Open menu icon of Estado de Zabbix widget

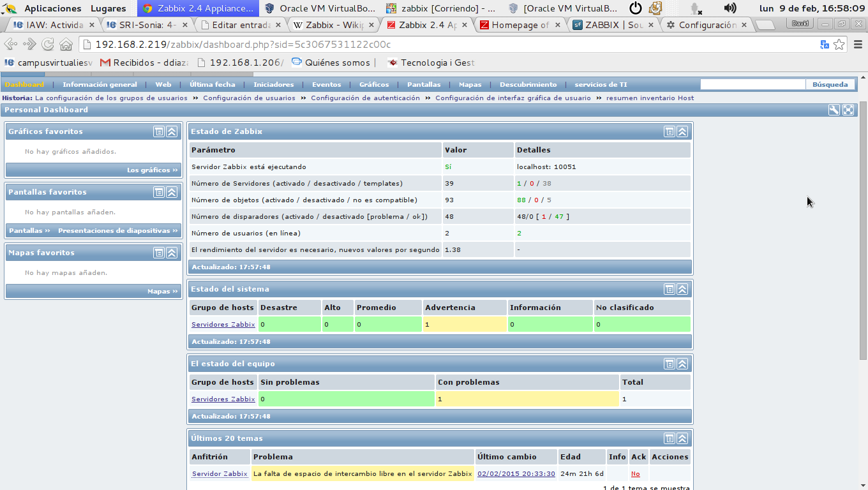tap(669, 131)
